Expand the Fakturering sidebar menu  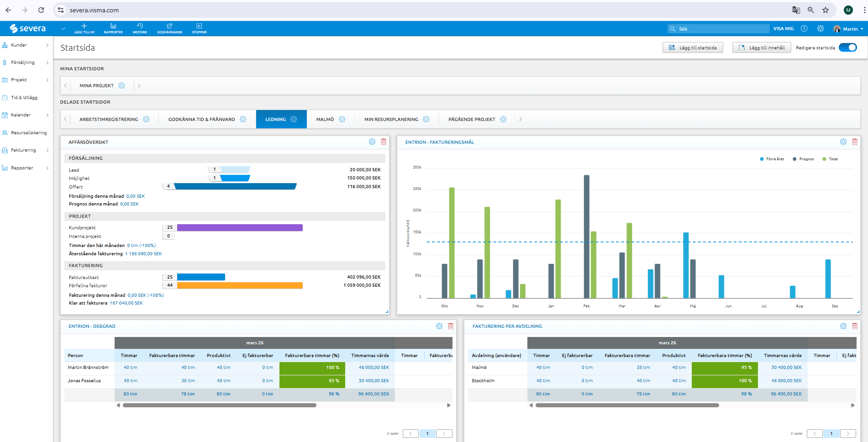(x=47, y=150)
